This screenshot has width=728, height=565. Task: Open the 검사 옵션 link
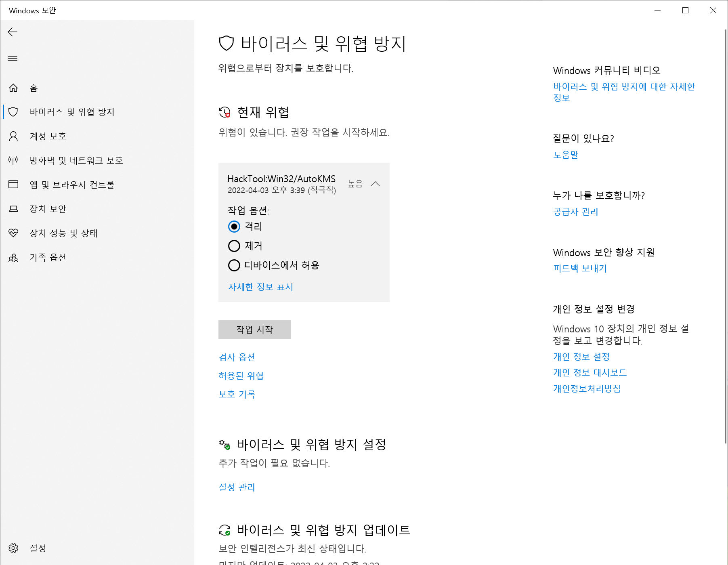237,357
